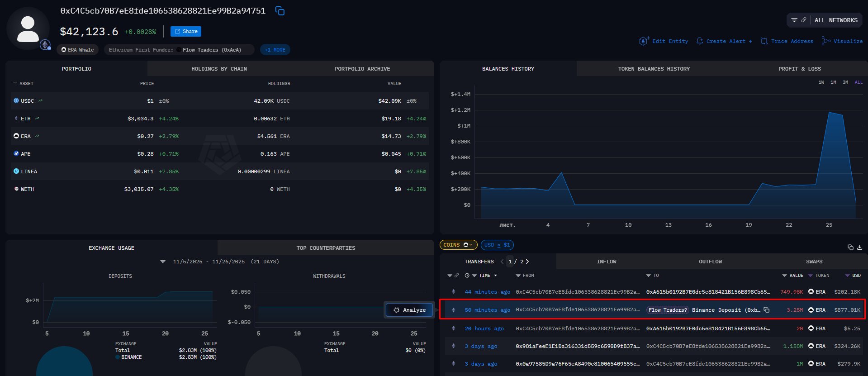Copy the Binance Deposit address in highlighted row
Viewport: 868px width, 376px height.
pos(766,310)
